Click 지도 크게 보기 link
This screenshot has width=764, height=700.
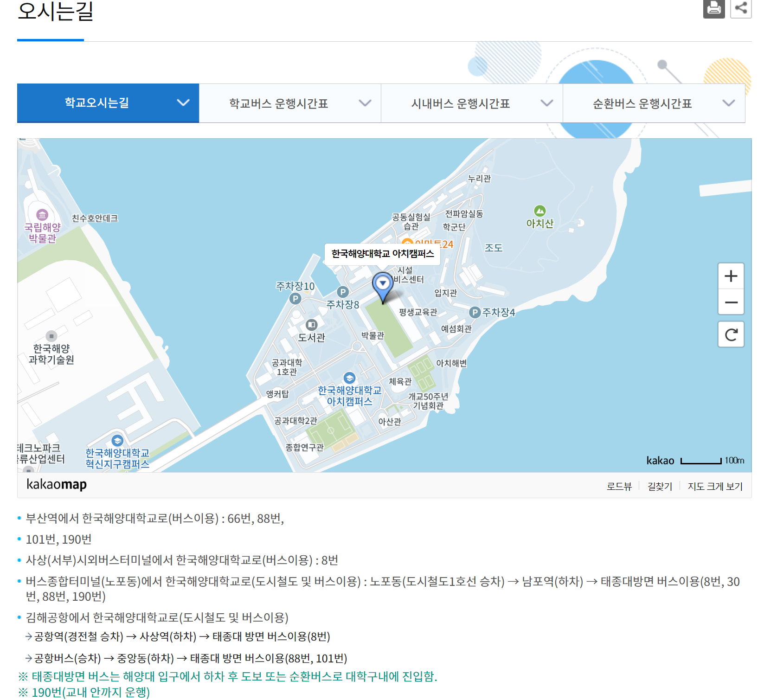715,486
